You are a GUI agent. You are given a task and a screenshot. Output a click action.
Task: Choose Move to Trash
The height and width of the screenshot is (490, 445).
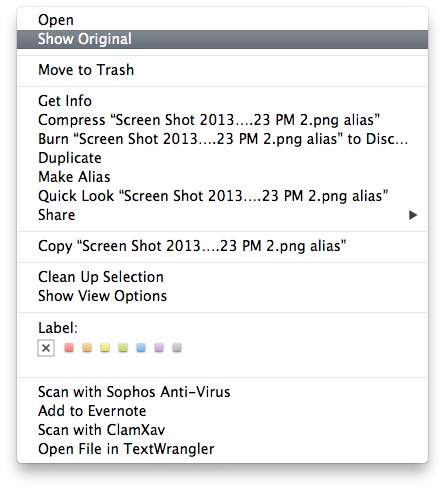pyautogui.click(x=222, y=70)
